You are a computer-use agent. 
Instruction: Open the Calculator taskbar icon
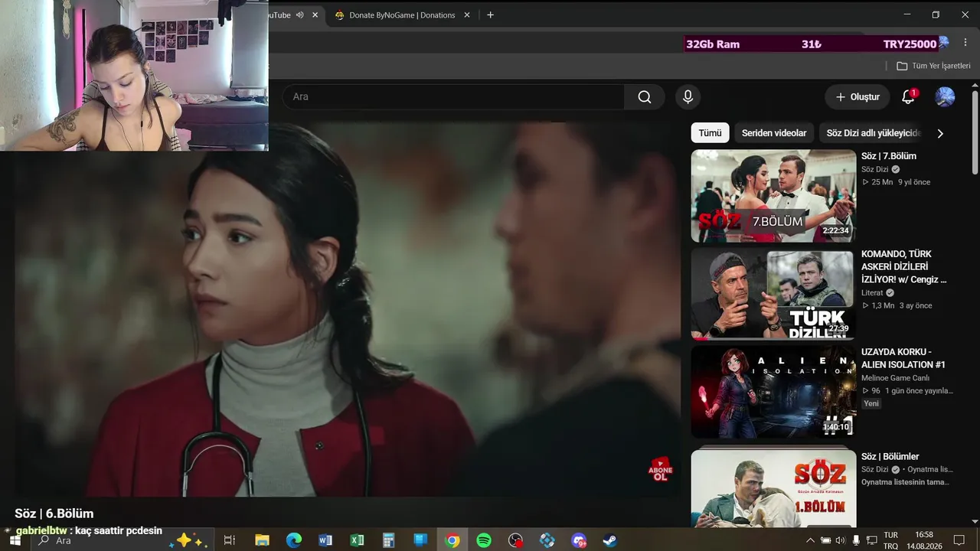tap(388, 540)
